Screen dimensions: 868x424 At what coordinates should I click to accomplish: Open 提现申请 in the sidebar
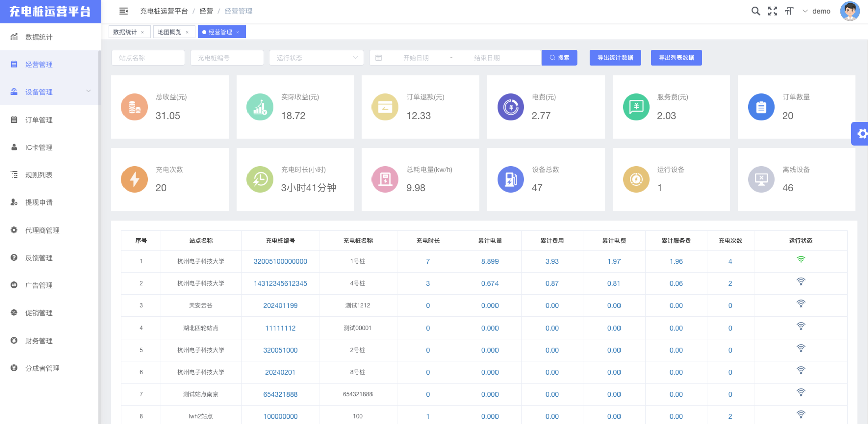pyautogui.click(x=50, y=202)
